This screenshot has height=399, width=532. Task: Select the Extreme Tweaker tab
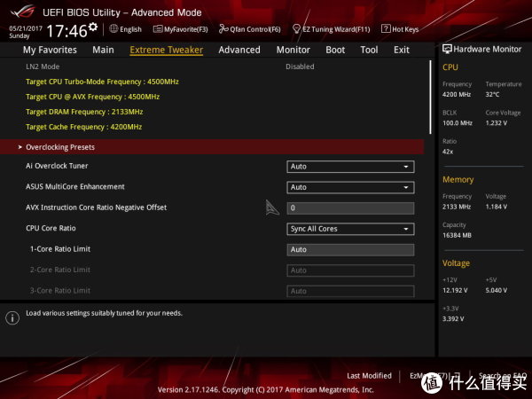[x=167, y=50]
